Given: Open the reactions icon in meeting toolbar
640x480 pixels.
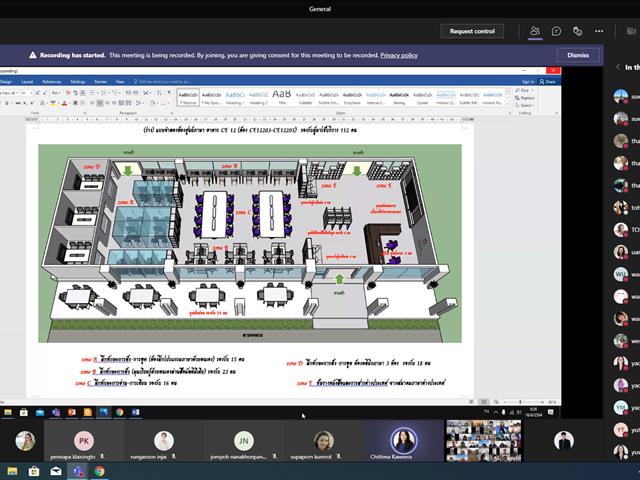Looking at the screenshot, I should (x=577, y=31).
